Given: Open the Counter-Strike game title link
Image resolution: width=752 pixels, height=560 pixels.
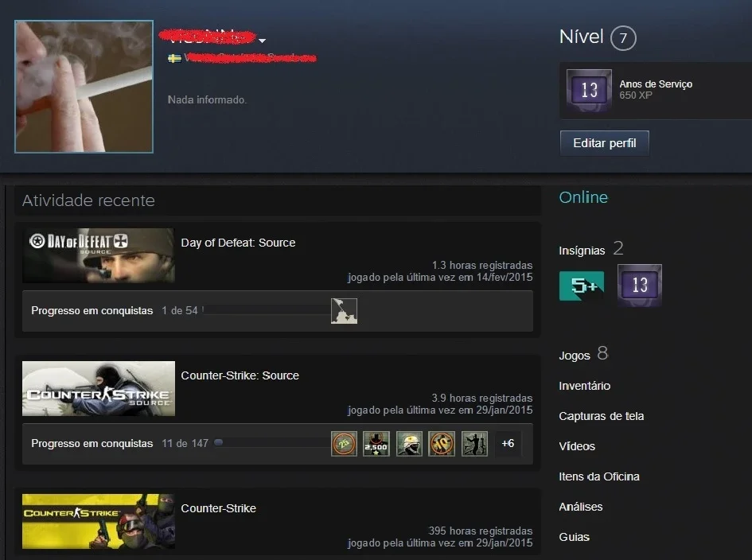Looking at the screenshot, I should [218, 508].
